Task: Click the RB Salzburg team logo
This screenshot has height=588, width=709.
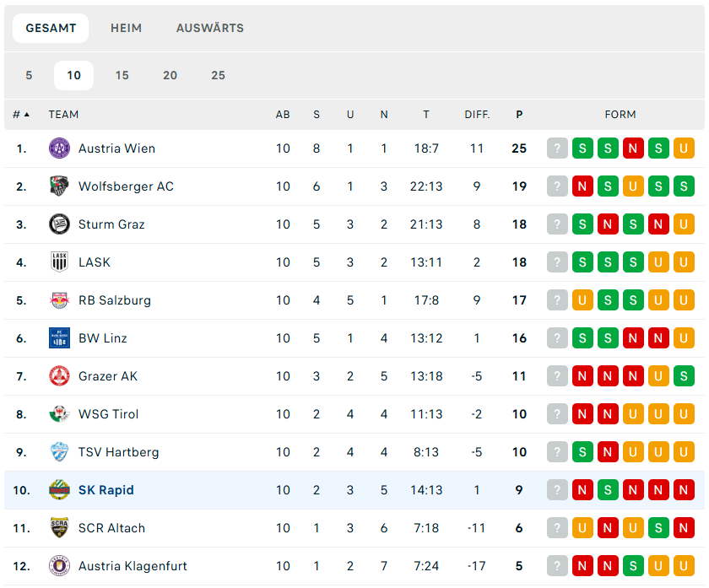Action: point(59,300)
